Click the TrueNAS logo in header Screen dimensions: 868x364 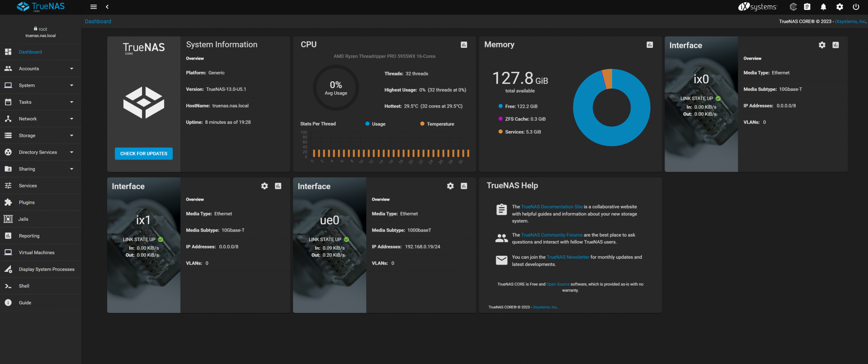tap(41, 7)
